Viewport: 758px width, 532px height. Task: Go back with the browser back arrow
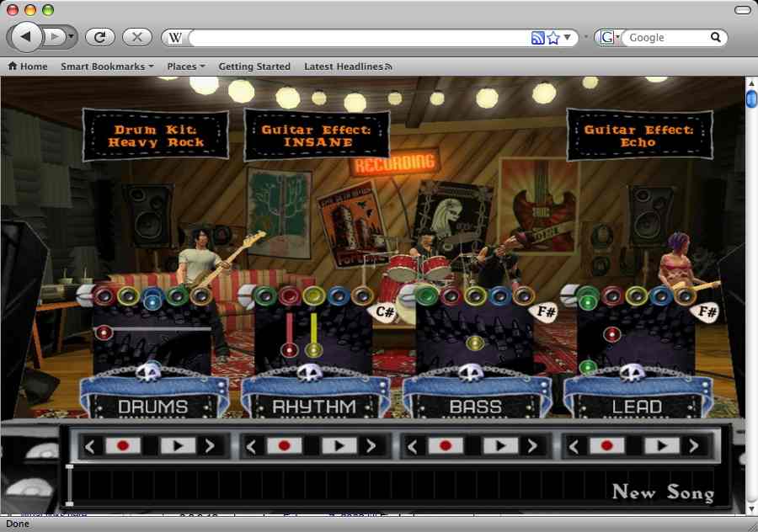[x=26, y=37]
